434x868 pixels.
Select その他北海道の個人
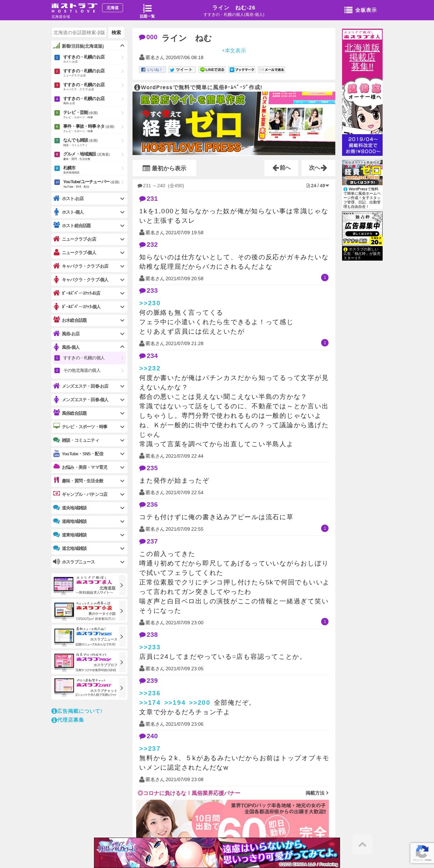(89, 370)
